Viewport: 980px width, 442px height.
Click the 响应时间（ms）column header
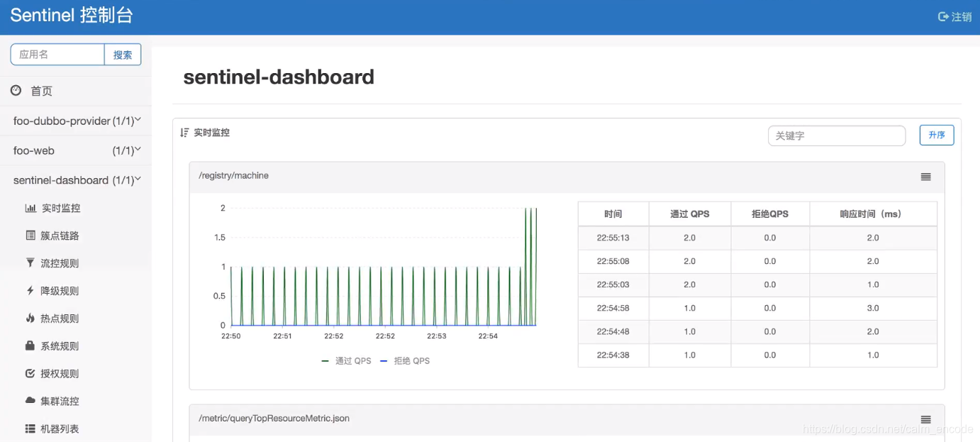(x=873, y=214)
